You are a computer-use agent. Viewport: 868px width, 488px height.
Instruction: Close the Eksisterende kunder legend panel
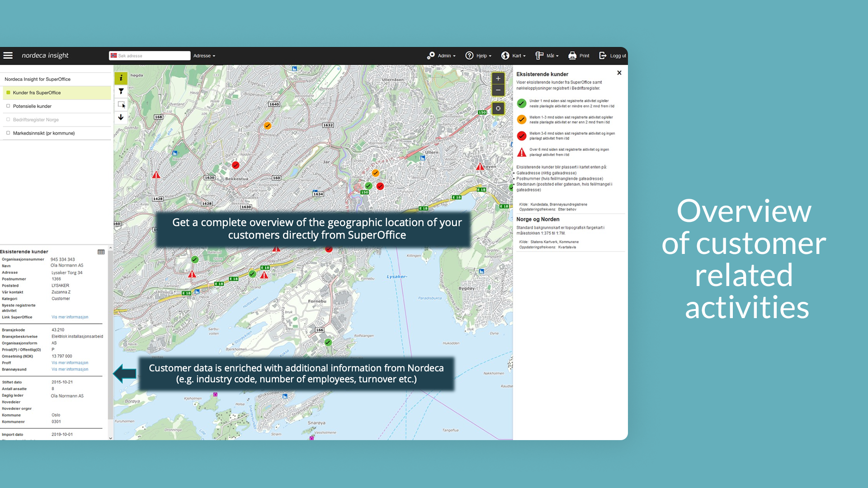coord(619,73)
